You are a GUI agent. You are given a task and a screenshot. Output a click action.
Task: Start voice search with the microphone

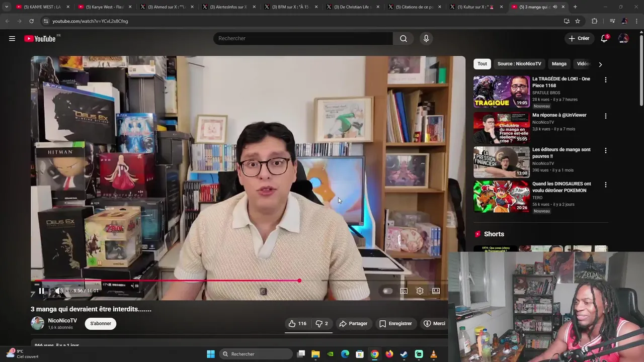(426, 38)
